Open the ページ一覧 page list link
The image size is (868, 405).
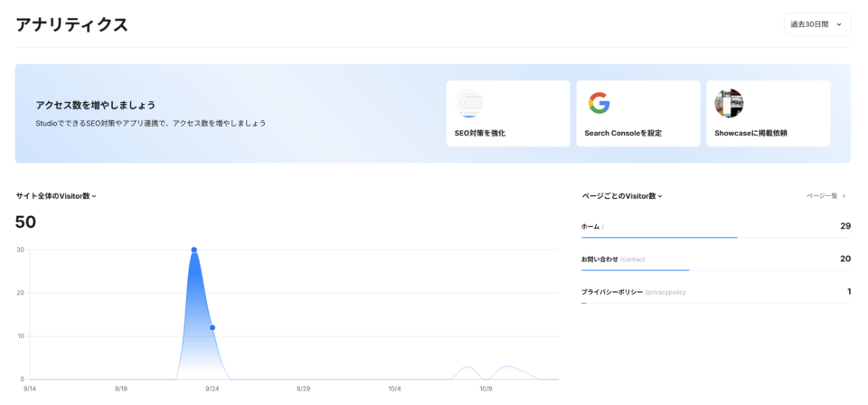point(822,195)
